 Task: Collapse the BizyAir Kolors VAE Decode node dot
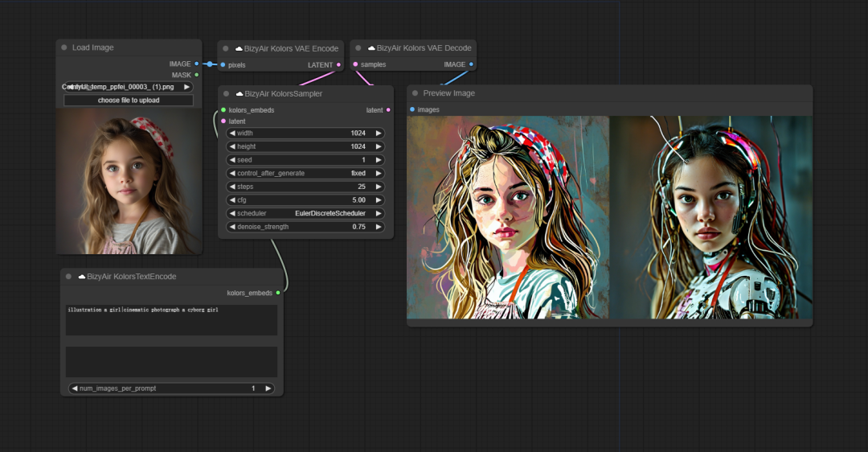click(358, 48)
